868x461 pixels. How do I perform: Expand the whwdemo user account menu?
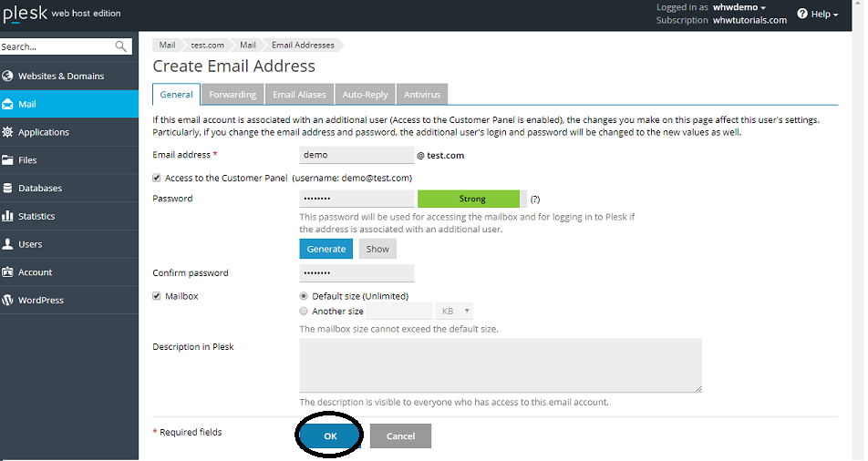click(739, 7)
